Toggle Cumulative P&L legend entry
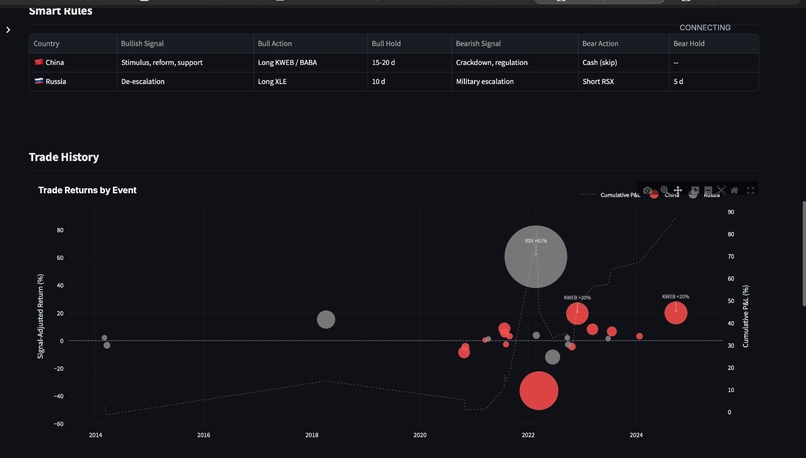806x458 pixels. tap(611, 195)
